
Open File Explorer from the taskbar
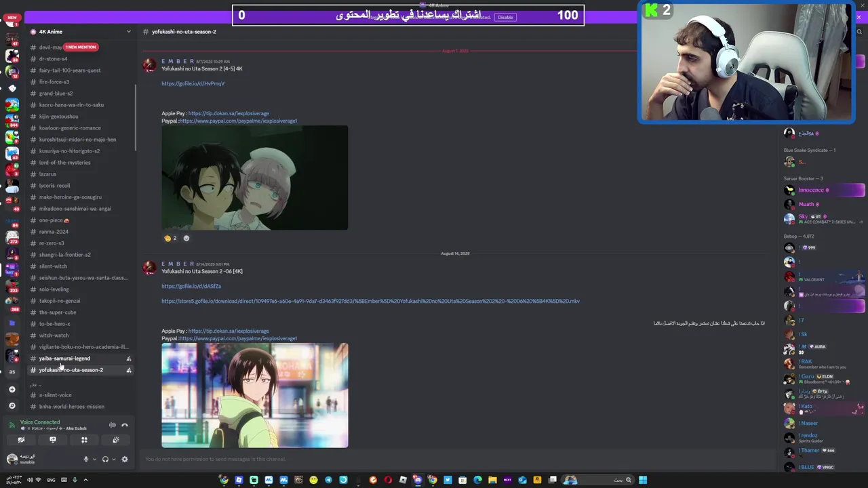click(492, 480)
